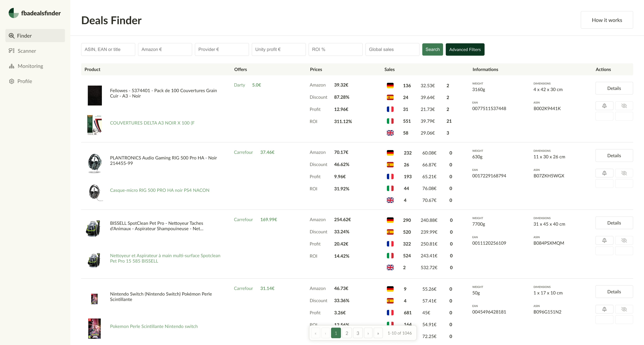Screen dimensions: 644x345
Task: Open the Casque-micro RIG 500 PRO link
Action: click(x=160, y=190)
